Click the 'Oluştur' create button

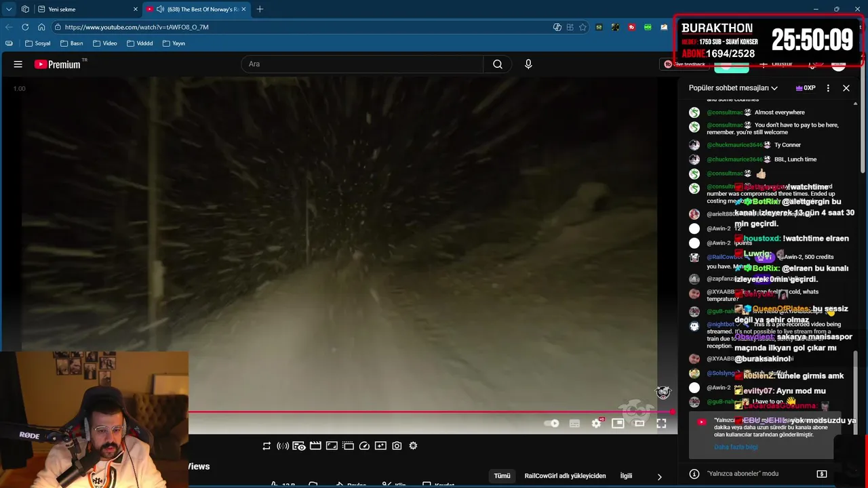click(x=776, y=64)
